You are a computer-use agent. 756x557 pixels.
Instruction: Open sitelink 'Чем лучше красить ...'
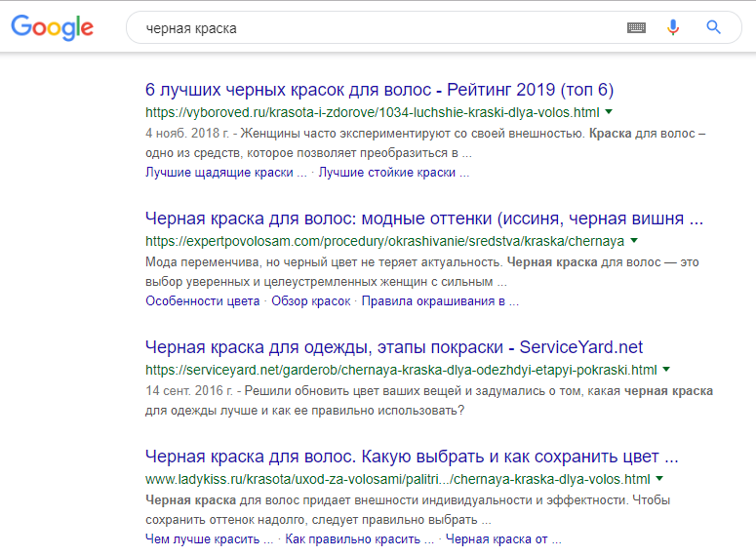pos(210,539)
